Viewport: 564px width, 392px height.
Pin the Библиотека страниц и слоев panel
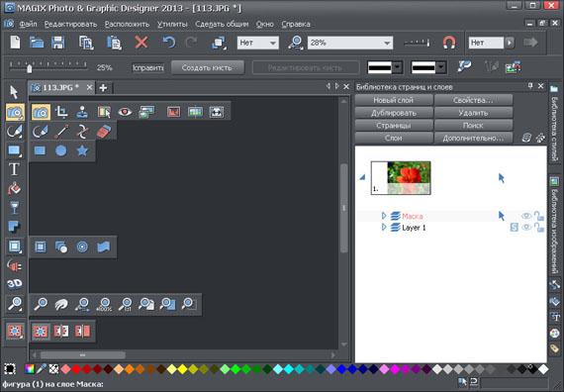[530, 86]
